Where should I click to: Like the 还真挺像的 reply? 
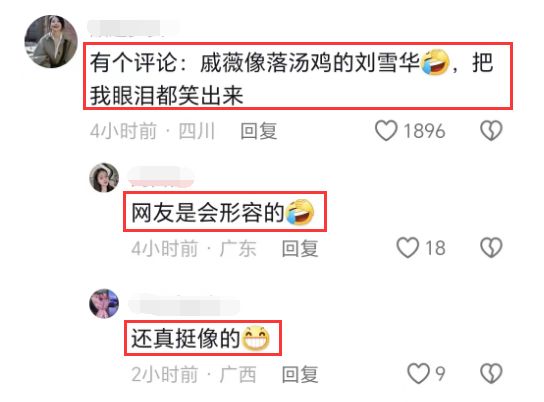(x=418, y=374)
